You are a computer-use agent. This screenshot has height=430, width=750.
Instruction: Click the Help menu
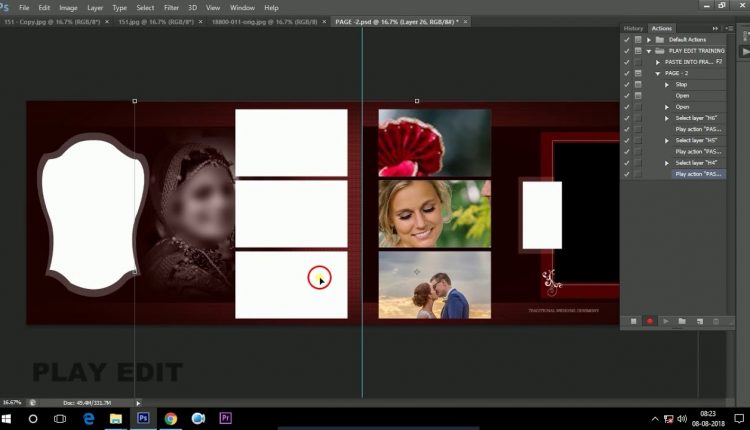point(271,8)
